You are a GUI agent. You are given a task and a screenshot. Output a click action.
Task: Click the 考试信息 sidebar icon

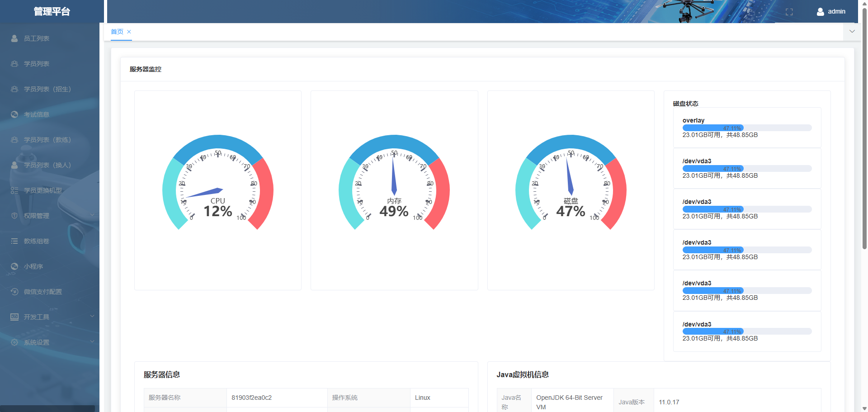click(x=14, y=114)
